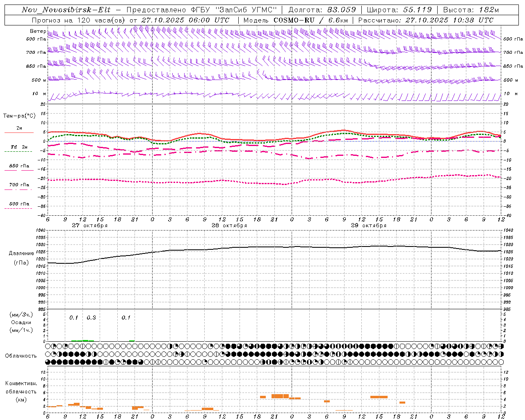
Task: Click the solid red 2м legend line
Action: 19,133
